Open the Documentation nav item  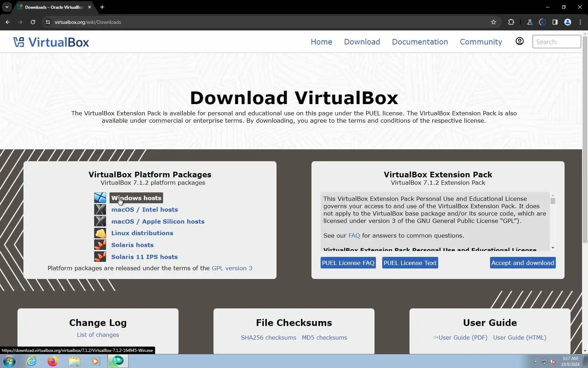pyautogui.click(x=420, y=42)
